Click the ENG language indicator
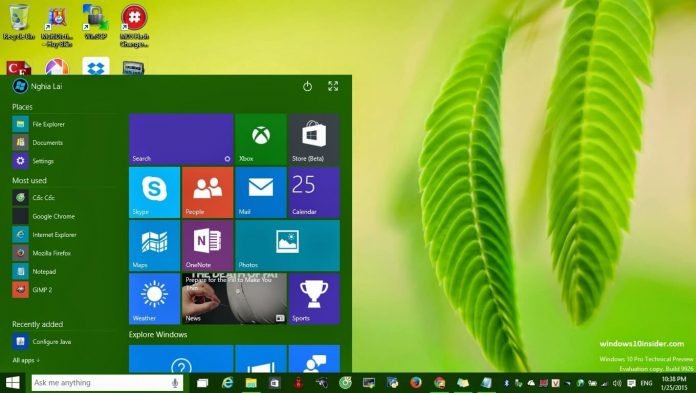696x393 pixels. click(x=647, y=383)
